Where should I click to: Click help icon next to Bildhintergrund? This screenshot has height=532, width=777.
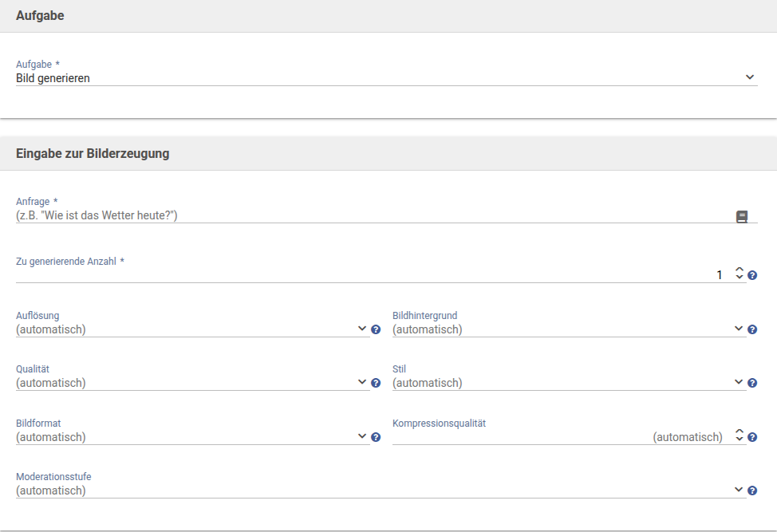(x=752, y=329)
